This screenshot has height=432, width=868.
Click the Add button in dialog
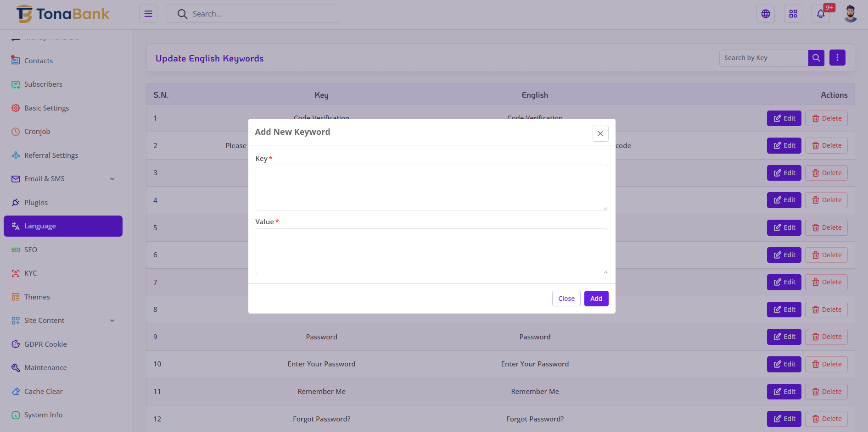coord(596,299)
